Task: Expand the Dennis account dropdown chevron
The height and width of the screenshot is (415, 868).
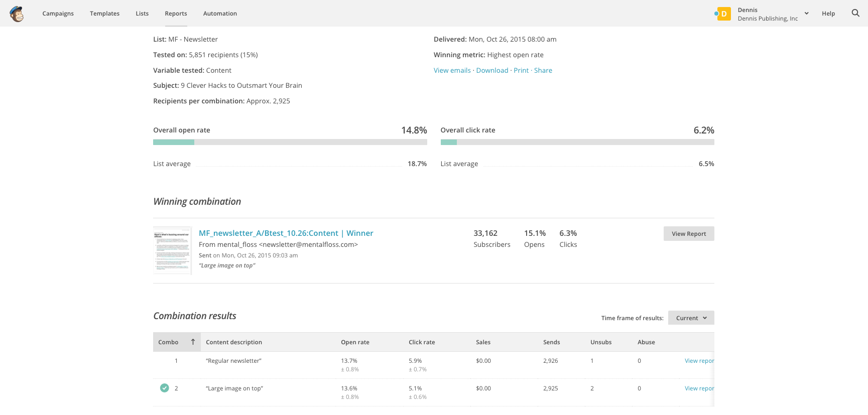Action: [806, 14]
